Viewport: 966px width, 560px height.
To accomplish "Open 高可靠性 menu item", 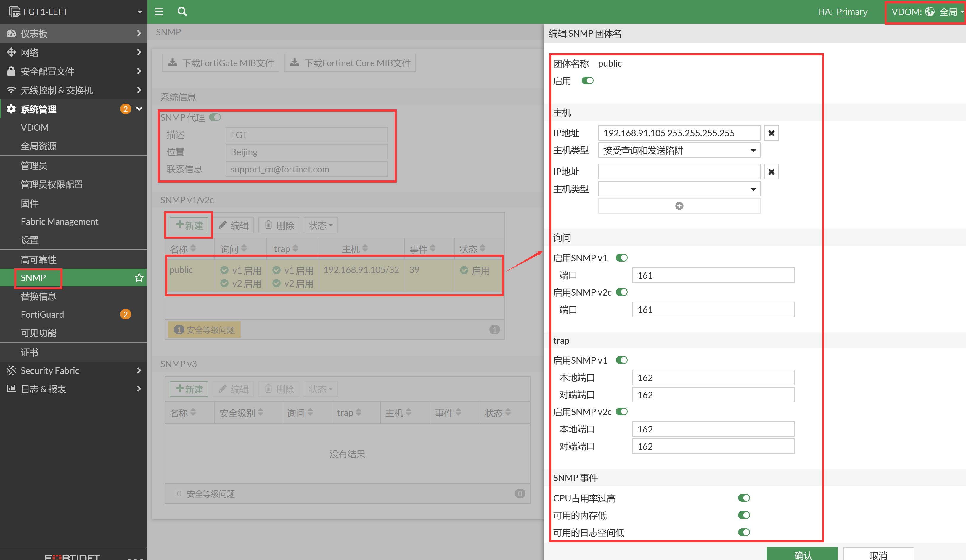I will [38, 259].
